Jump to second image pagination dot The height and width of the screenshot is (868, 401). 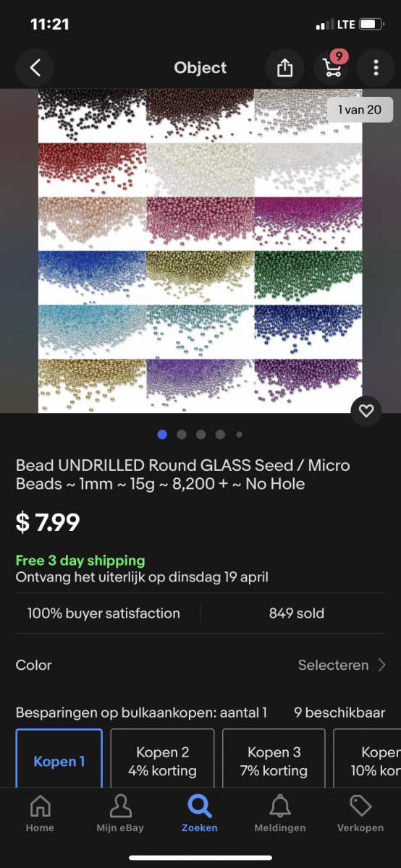(x=182, y=435)
